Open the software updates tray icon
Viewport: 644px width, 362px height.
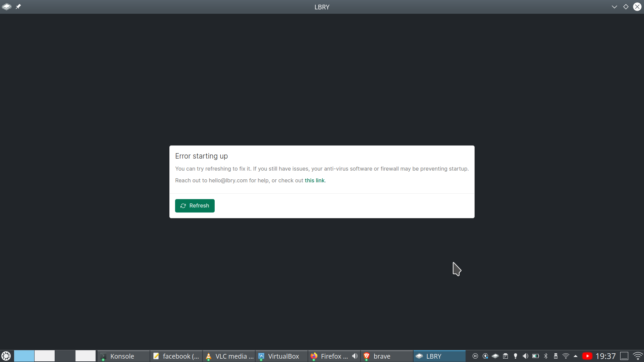pyautogui.click(x=485, y=356)
